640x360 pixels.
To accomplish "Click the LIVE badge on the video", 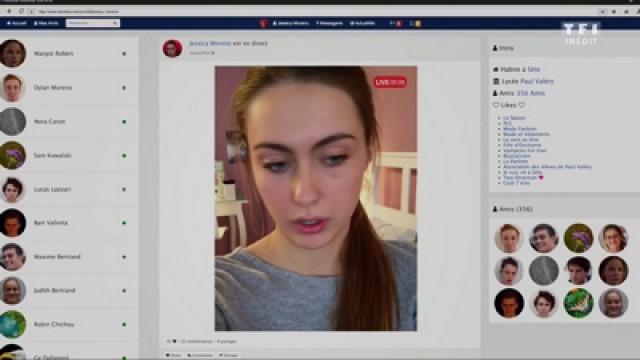I will click(x=390, y=82).
